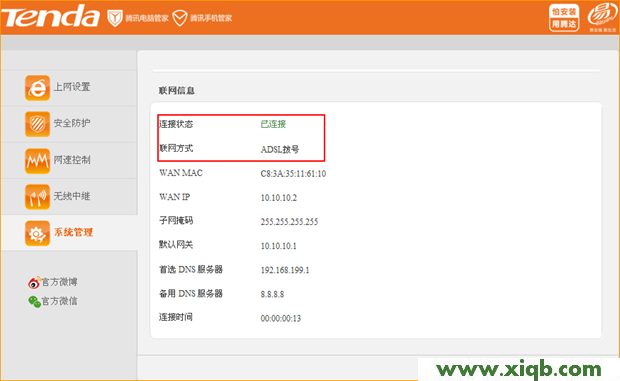Click the 已连接 status value
This screenshot has height=381, width=620.
pos(273,124)
